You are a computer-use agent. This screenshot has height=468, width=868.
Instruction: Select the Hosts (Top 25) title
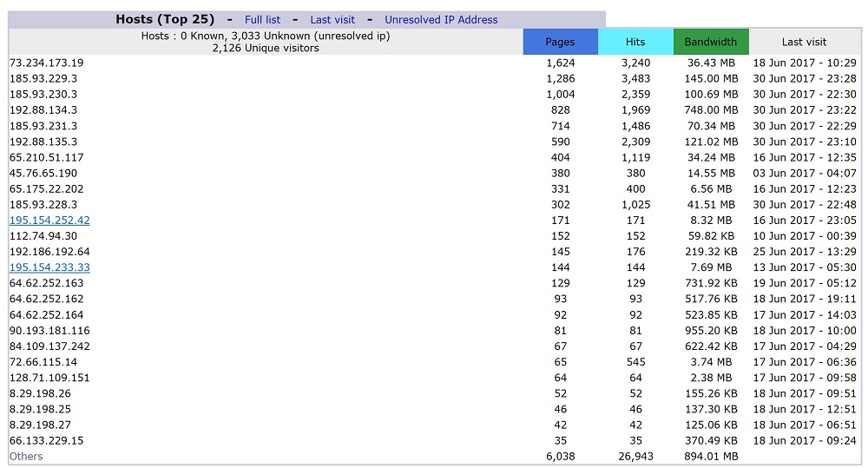165,19
